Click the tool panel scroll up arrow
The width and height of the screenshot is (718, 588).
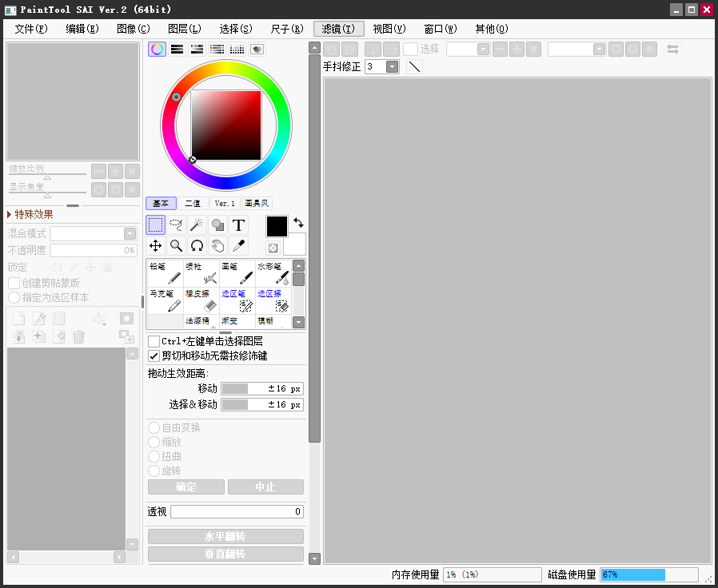[x=314, y=48]
